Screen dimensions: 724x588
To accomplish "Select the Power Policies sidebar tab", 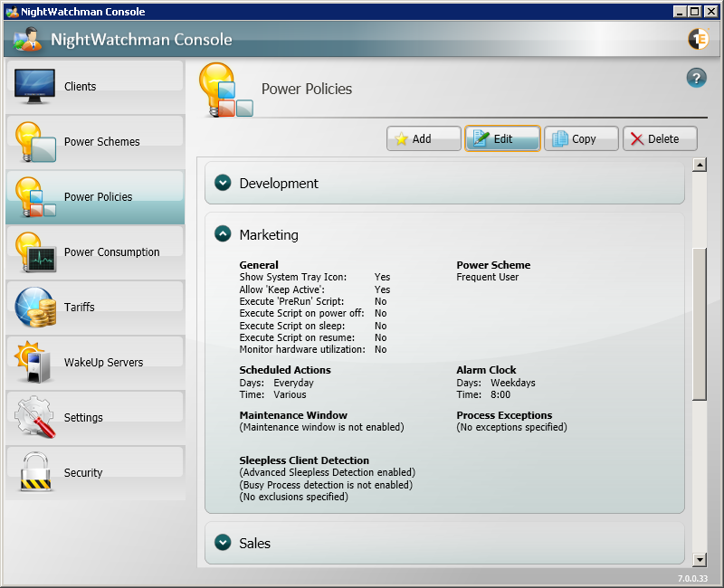I will 98,197.
